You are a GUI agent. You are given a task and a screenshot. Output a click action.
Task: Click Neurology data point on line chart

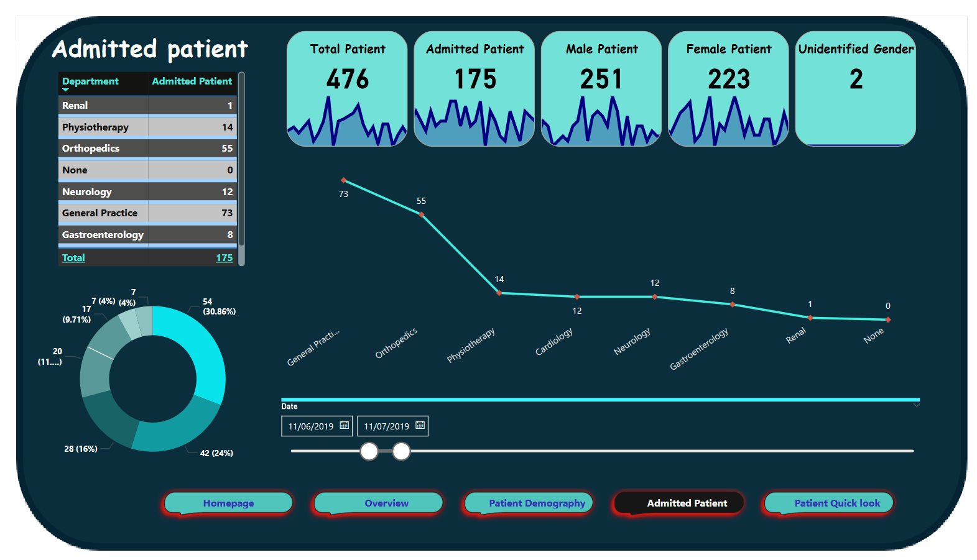click(x=655, y=296)
